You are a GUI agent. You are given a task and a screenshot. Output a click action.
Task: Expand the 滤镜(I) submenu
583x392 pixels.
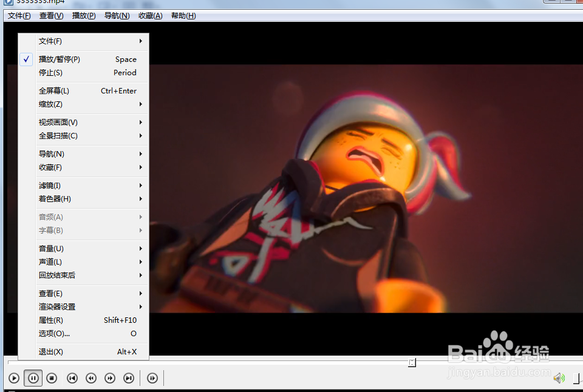point(84,186)
